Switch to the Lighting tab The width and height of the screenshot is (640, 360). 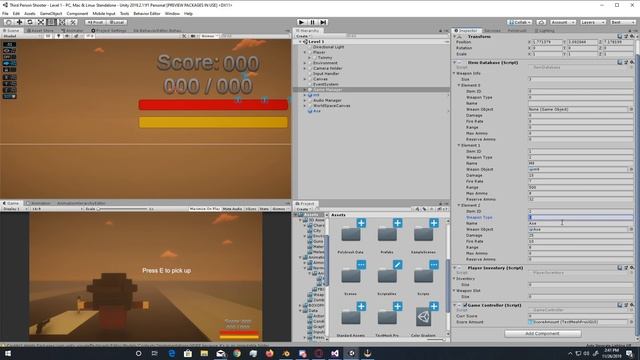[544, 31]
